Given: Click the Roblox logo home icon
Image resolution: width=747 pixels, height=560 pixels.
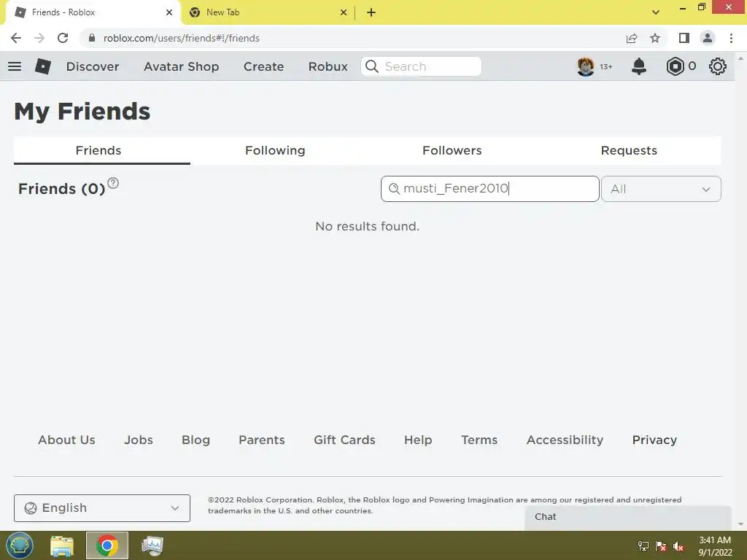Looking at the screenshot, I should pyautogui.click(x=43, y=66).
